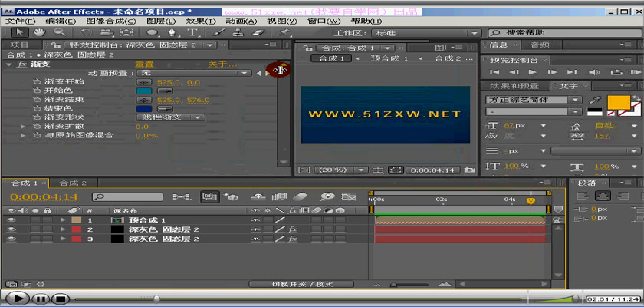Screen dimensions: 644x307
Task: Click the font color eyedropper in 文字 panel
Action: 593,100
